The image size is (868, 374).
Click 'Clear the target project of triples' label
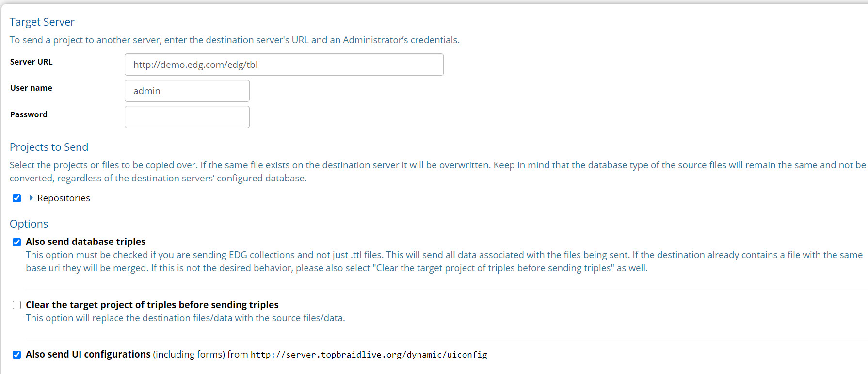(x=152, y=305)
